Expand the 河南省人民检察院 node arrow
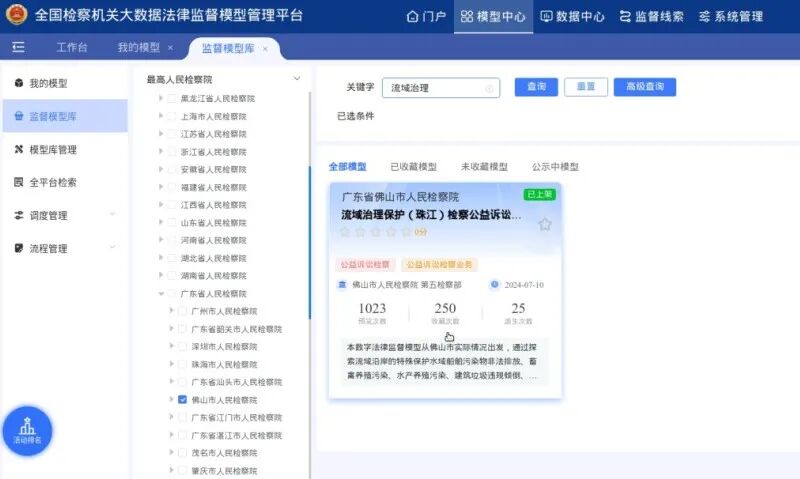 (161, 240)
